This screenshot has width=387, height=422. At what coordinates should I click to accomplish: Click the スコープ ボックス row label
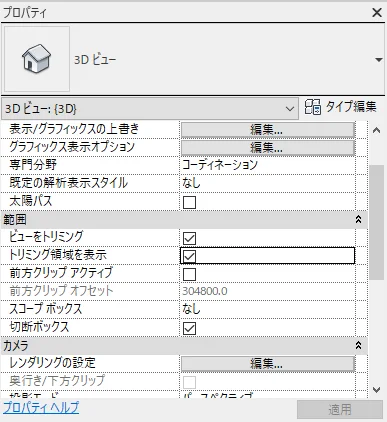coord(45,309)
